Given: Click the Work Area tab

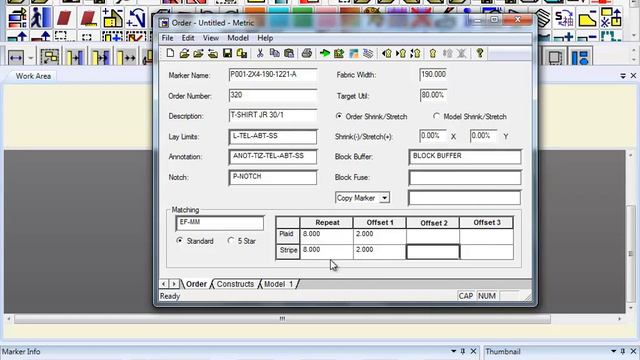Looking at the screenshot, I should point(33,76).
